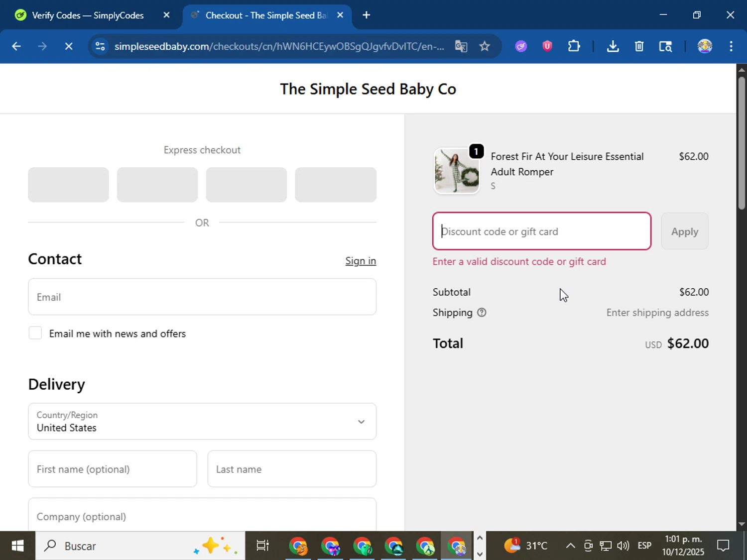This screenshot has width=747, height=560.
Task: Select the Checkout - The Simple Seed tab
Action: click(266, 15)
